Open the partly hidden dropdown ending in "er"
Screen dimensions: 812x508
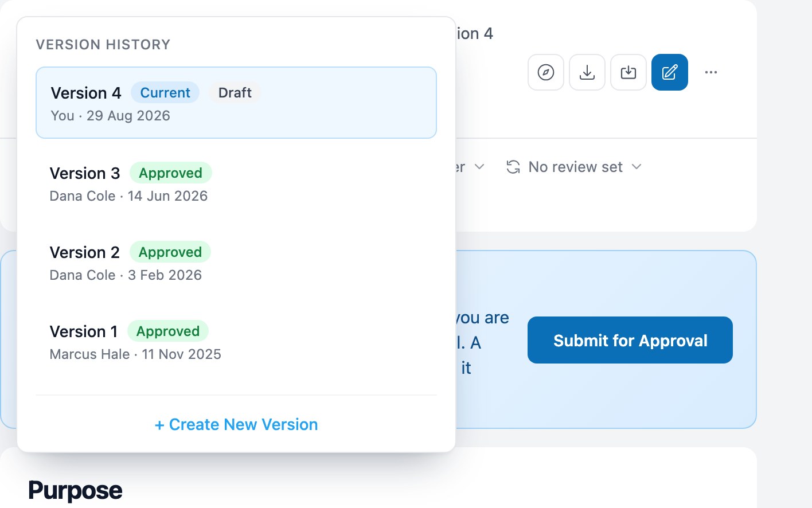pyautogui.click(x=471, y=167)
